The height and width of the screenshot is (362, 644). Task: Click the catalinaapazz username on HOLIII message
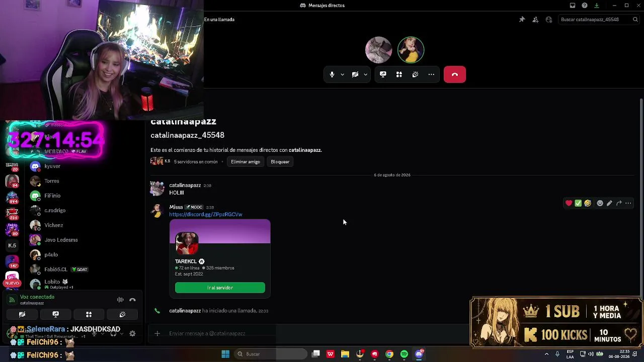(x=185, y=186)
